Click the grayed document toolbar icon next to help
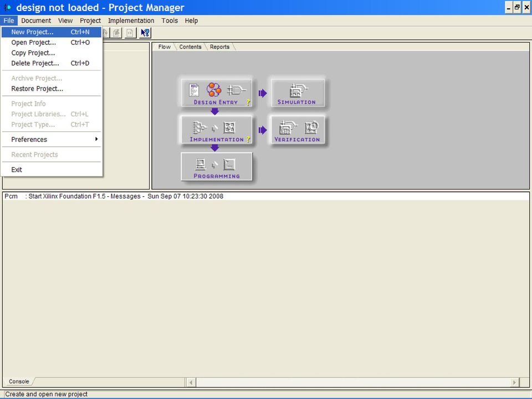This screenshot has height=399, width=532. click(130, 33)
